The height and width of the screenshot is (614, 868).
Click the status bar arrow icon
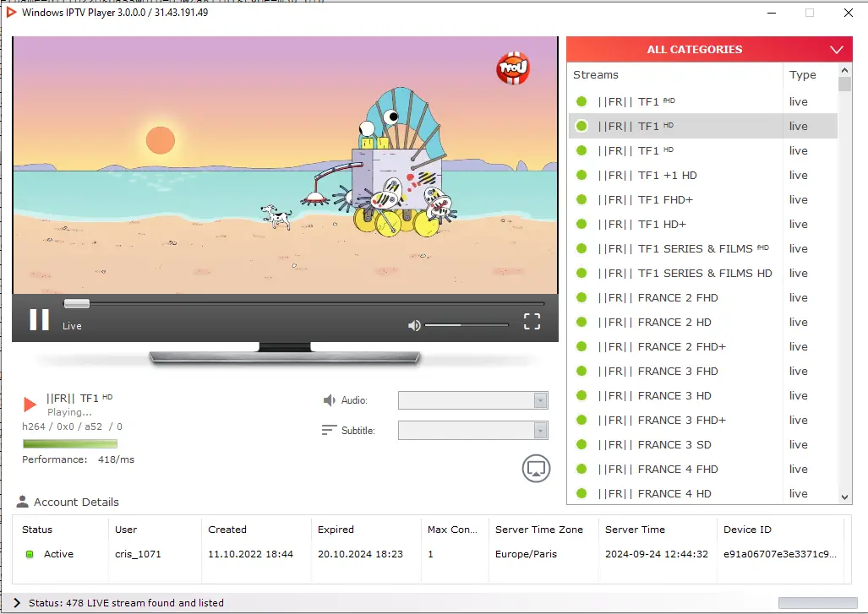pos(17,603)
